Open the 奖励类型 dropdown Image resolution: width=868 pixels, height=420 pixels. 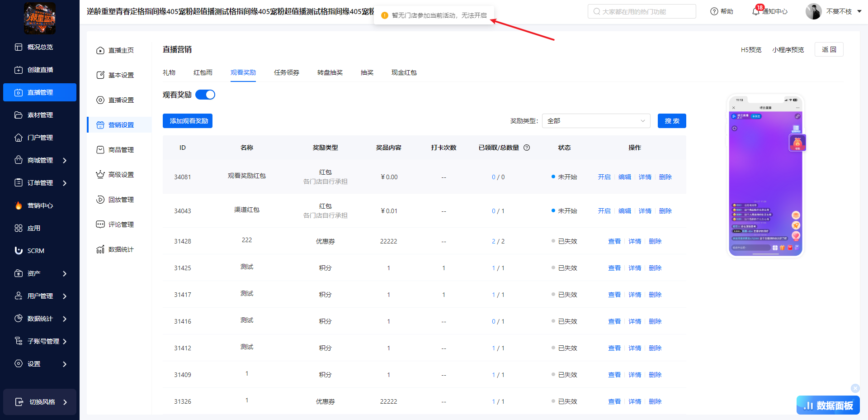[596, 121]
